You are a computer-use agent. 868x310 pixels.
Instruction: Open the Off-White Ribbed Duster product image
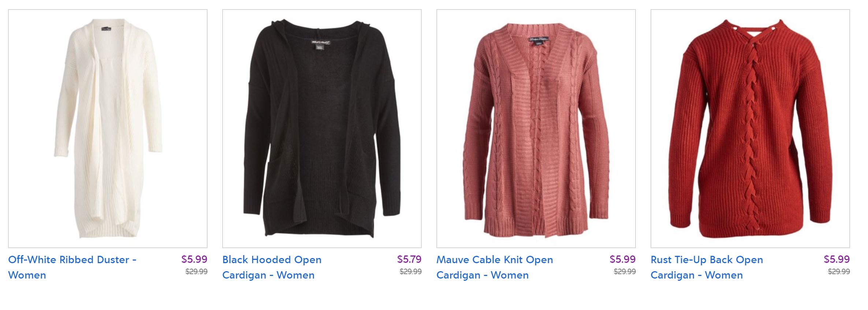tap(108, 128)
